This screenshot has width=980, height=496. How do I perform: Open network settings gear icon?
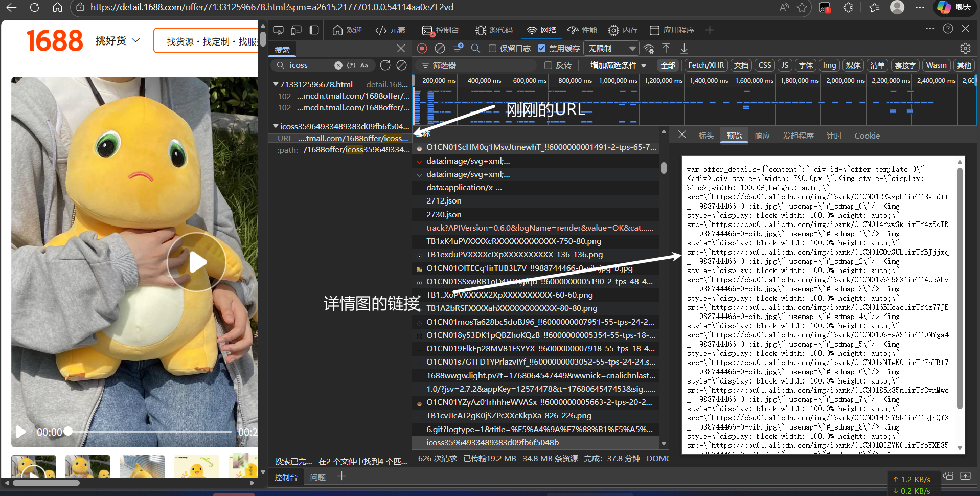click(965, 48)
